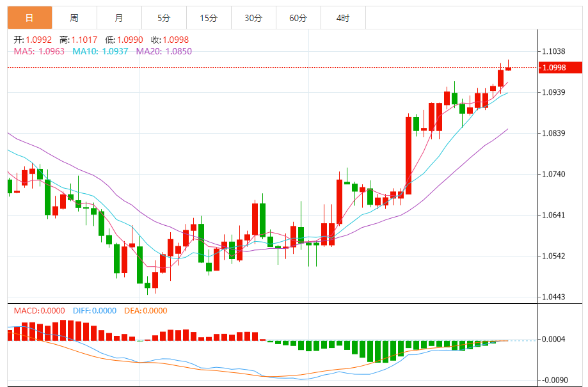Click the 1.0542 price axis label
The height and width of the screenshot is (387, 588).
[553, 256]
